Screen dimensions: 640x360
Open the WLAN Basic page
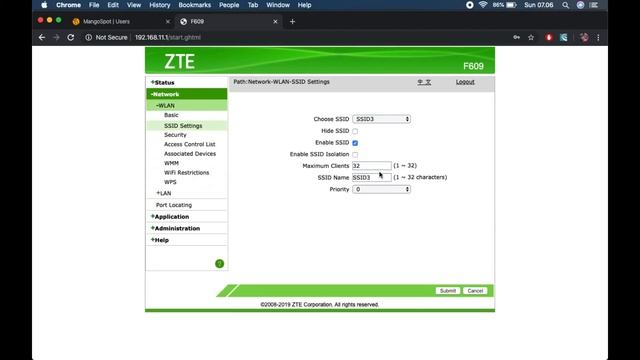tap(171, 115)
